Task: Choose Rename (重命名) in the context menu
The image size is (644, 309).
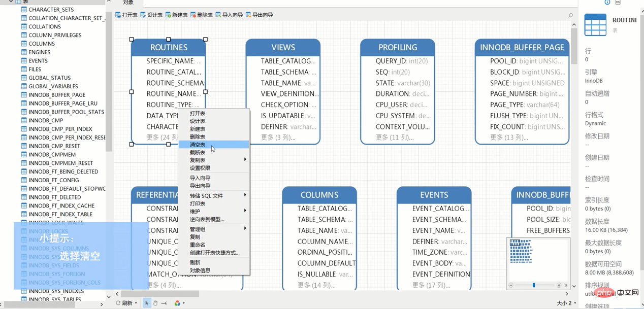Action: tap(214, 245)
